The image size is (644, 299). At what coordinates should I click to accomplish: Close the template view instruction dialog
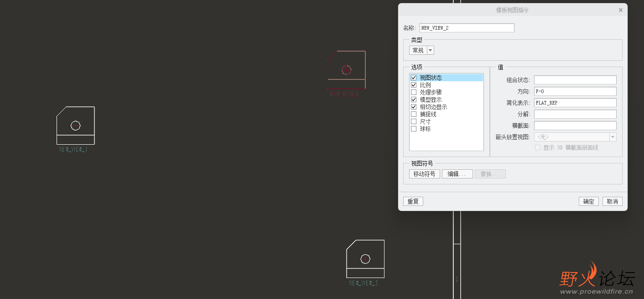(620, 10)
